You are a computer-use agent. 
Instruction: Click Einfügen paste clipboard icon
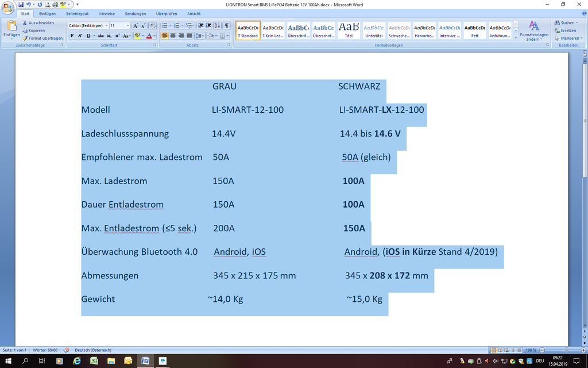coord(11,26)
